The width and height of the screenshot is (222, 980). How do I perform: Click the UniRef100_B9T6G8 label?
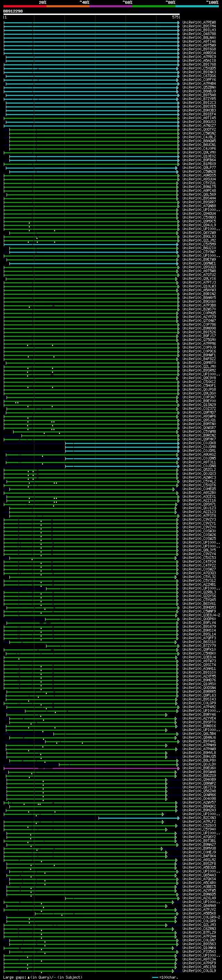click(x=199, y=49)
